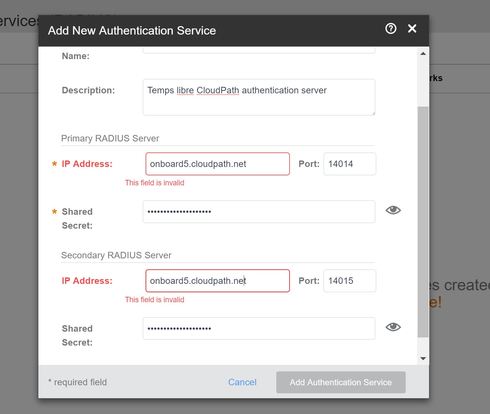The height and width of the screenshot is (414, 490).
Task: Focus the secondary Shared Secret password field
Action: tap(259, 328)
